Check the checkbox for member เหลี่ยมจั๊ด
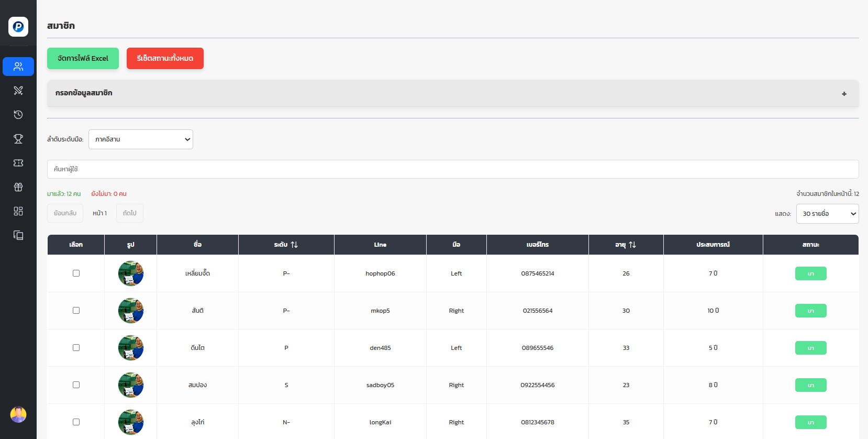This screenshot has height=439, width=868. click(x=76, y=273)
